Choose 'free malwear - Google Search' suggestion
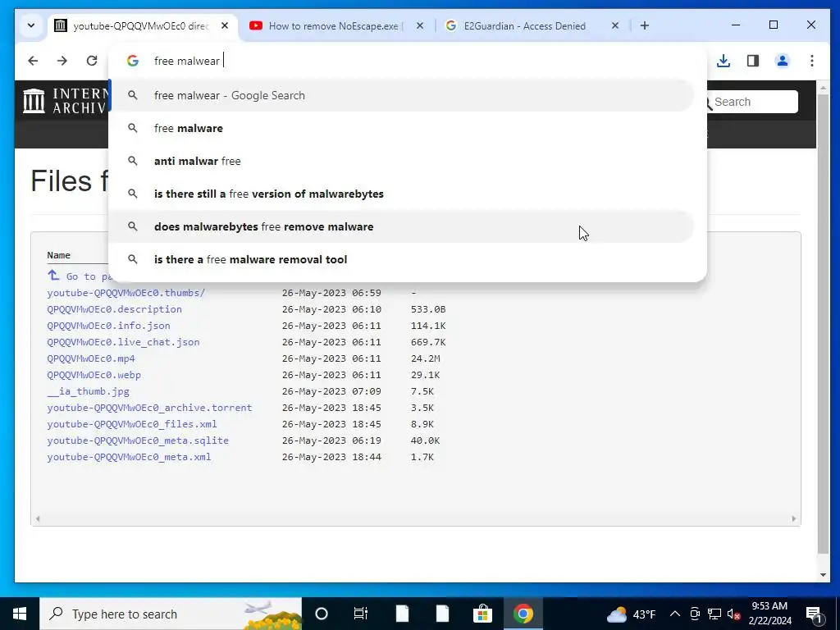 click(x=402, y=95)
